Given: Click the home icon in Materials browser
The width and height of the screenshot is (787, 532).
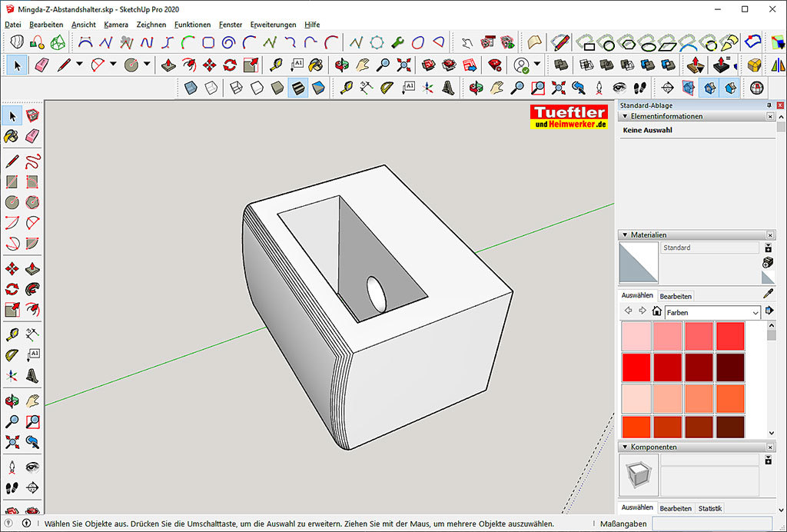Looking at the screenshot, I should coord(656,311).
